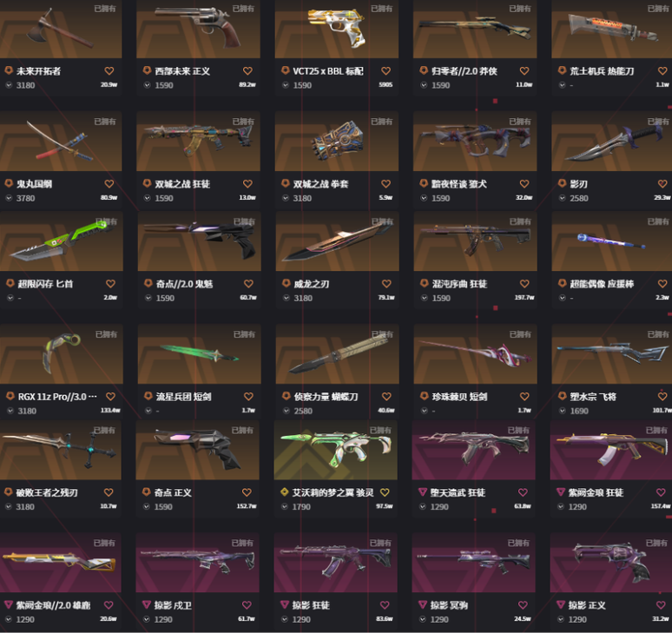The image size is (672, 633).
Task: Favorite the 西部未来 正义 skin with heart
Action: pyautogui.click(x=247, y=70)
